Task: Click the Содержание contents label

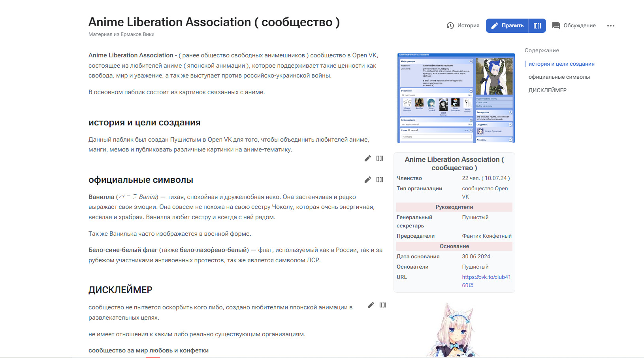Action: pyautogui.click(x=542, y=51)
